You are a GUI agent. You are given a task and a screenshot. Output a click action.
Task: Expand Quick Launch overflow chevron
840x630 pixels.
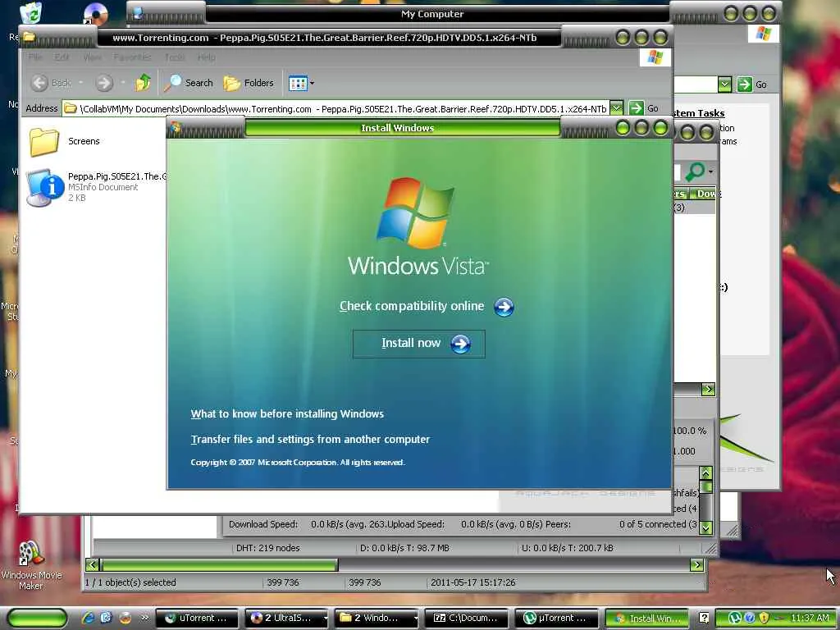[x=144, y=618]
